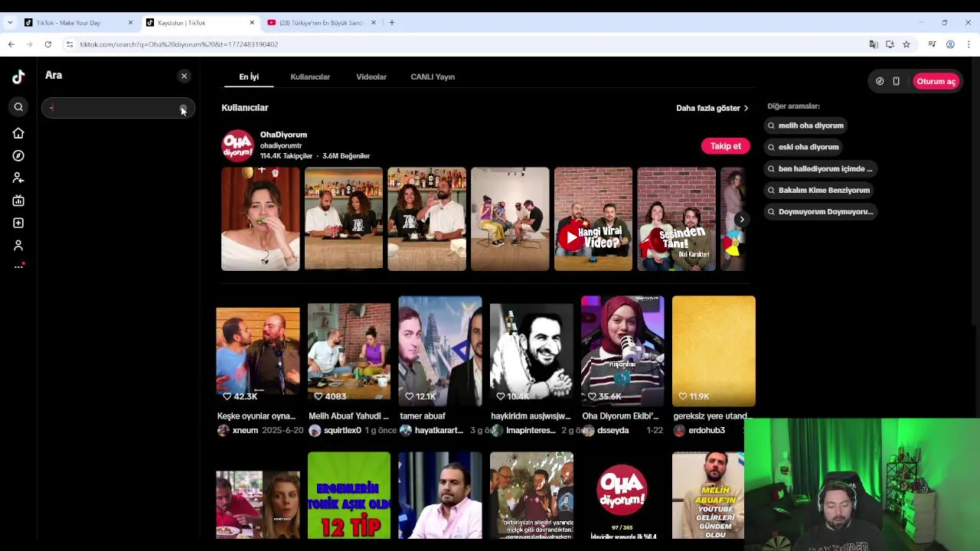The height and width of the screenshot is (551, 980).
Task: Open the yellow video with 11.9K likes
Action: pos(714,351)
